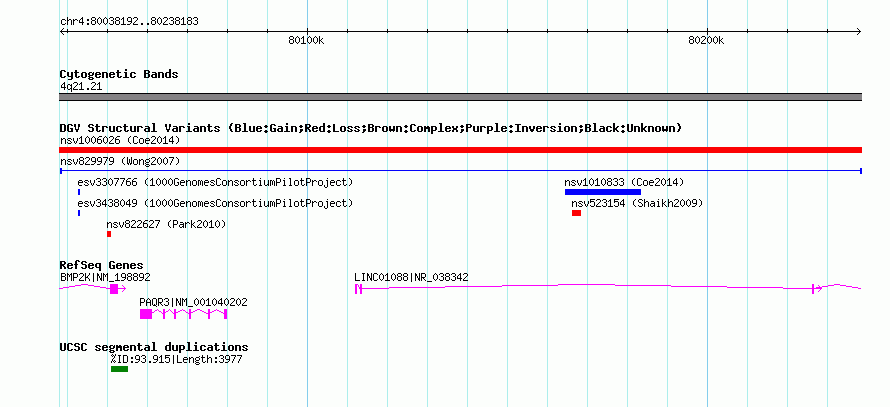
Task: Click the ruler's left arrowhead
Action: (x=63, y=32)
